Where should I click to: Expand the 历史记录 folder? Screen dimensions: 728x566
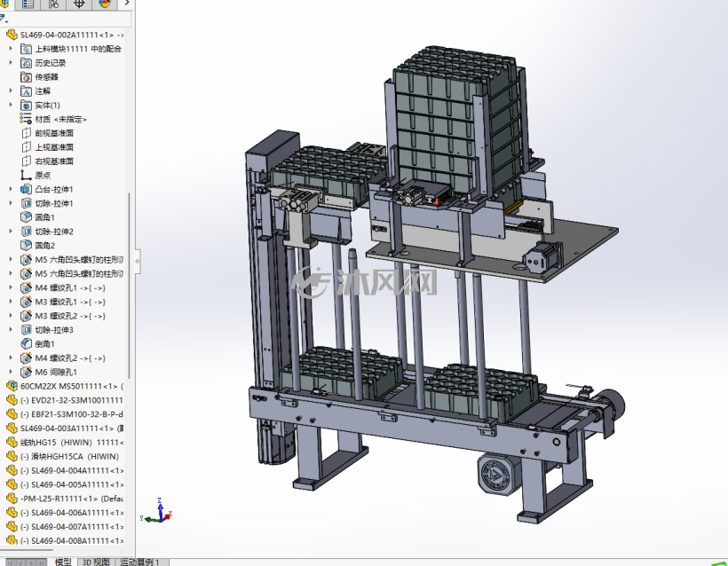11,62
